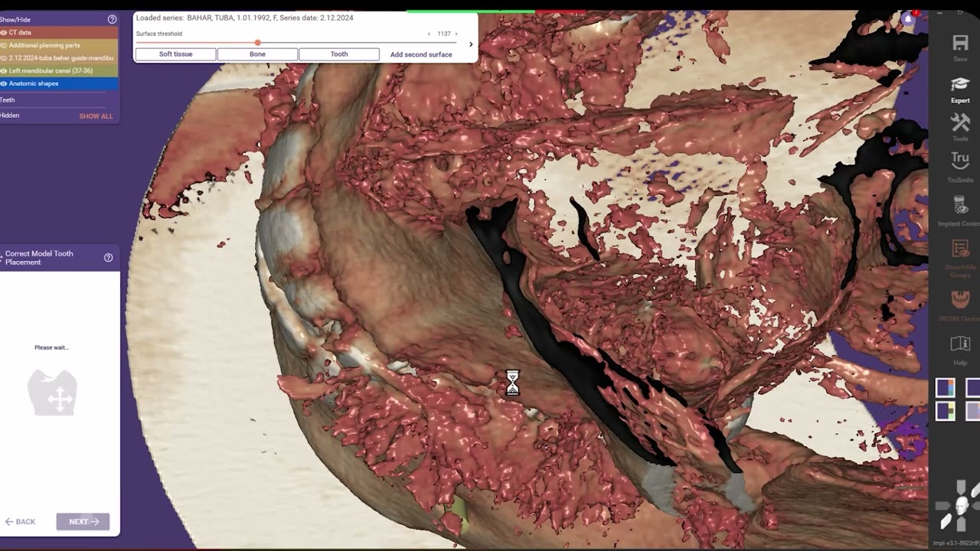Screen dimensions: 980x551
Task: Click the version label at bottom right
Action: pos(955,543)
